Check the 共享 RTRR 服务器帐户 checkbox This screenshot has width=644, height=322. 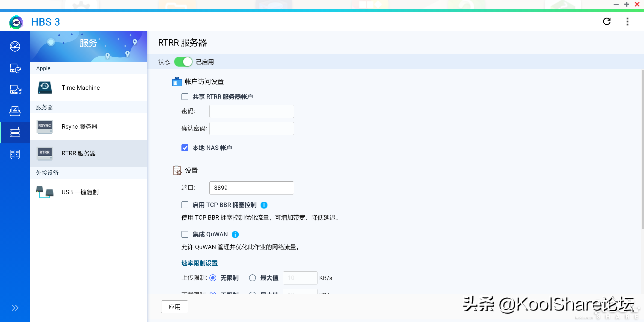point(185,97)
